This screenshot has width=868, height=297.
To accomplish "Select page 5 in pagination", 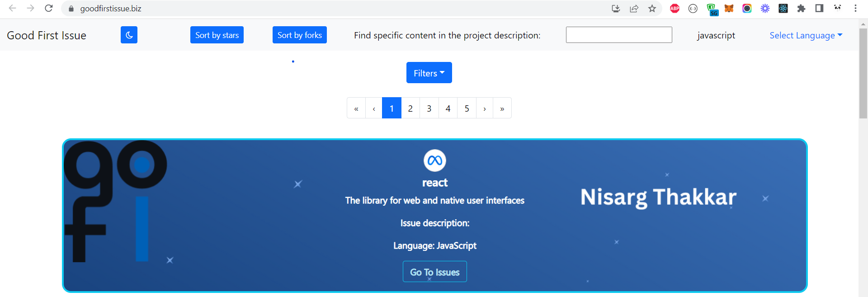I will pyautogui.click(x=467, y=108).
